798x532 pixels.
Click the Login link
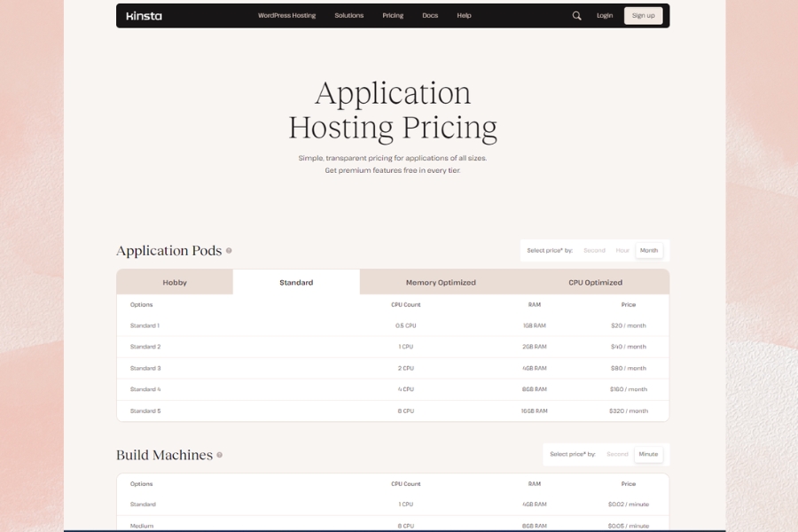click(x=605, y=16)
